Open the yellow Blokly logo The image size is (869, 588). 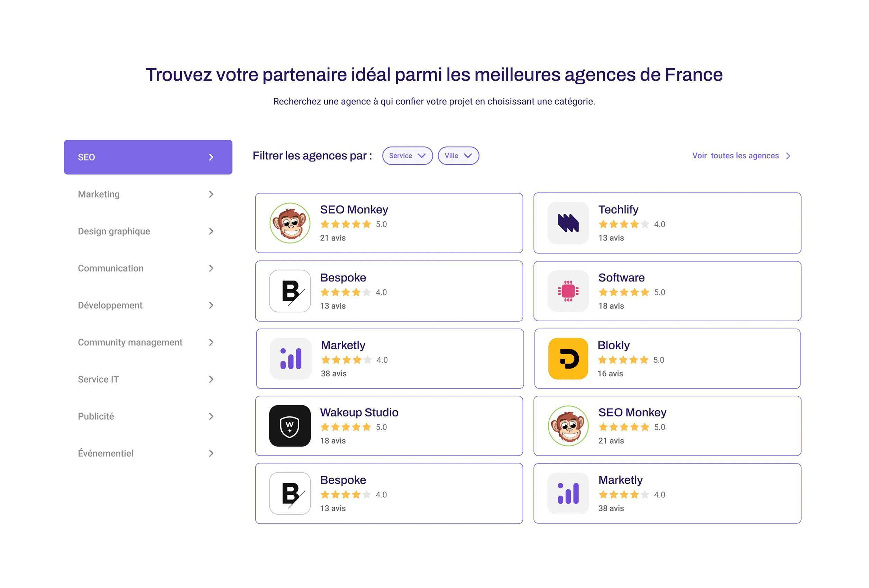click(x=568, y=359)
